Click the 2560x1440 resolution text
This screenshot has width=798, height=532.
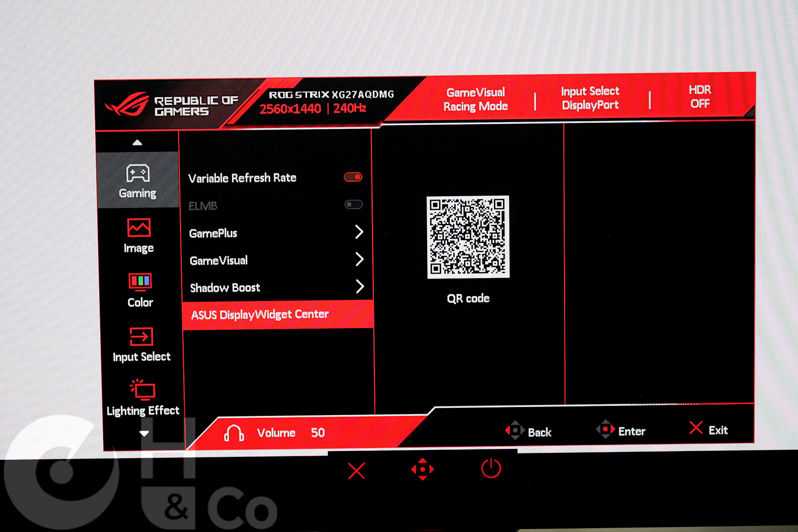click(x=290, y=109)
